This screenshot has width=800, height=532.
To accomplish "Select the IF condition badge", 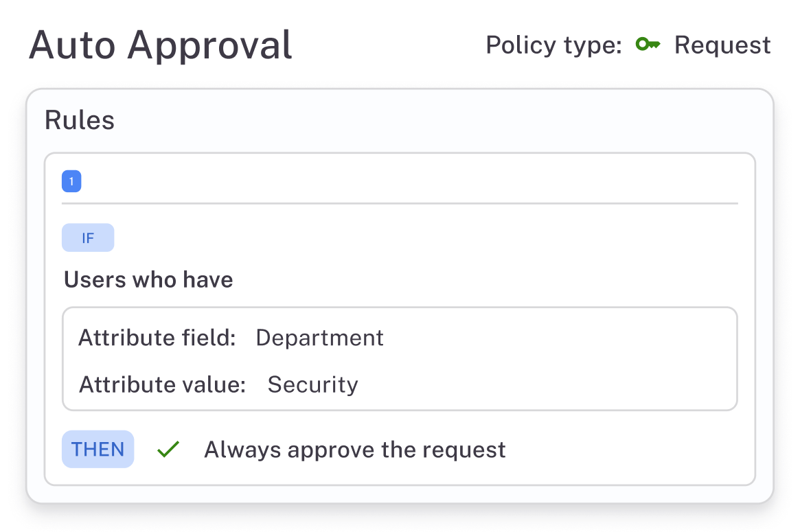I will (88, 238).
